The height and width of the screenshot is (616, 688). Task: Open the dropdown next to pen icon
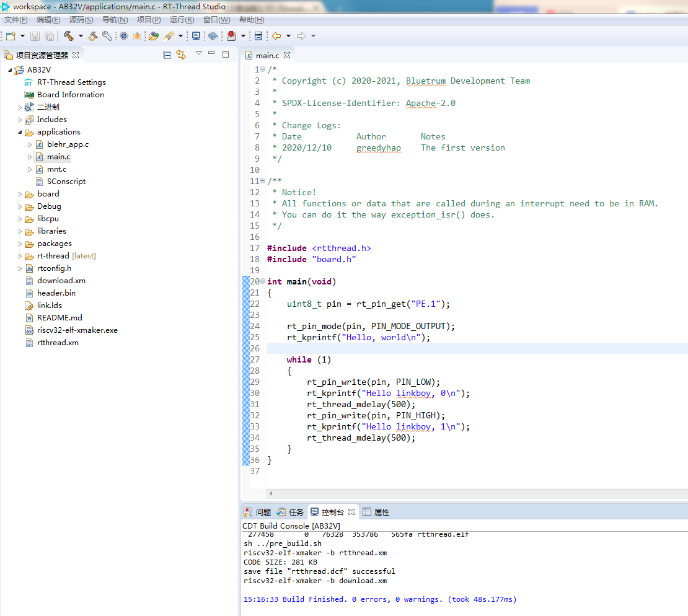click(x=180, y=36)
